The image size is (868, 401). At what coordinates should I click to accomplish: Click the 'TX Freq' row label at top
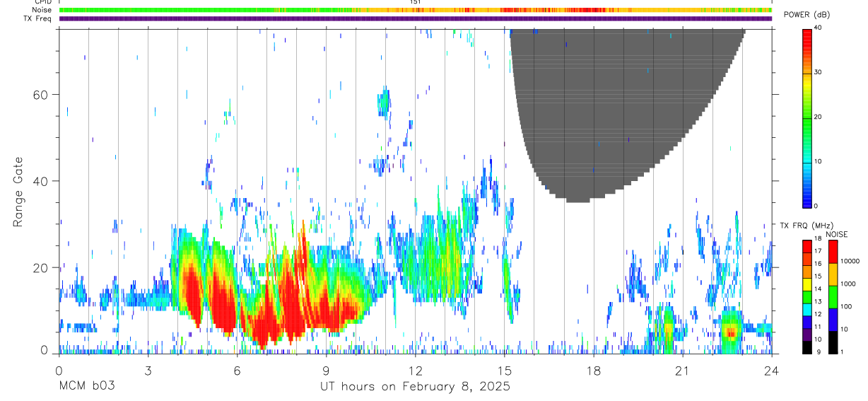point(38,18)
